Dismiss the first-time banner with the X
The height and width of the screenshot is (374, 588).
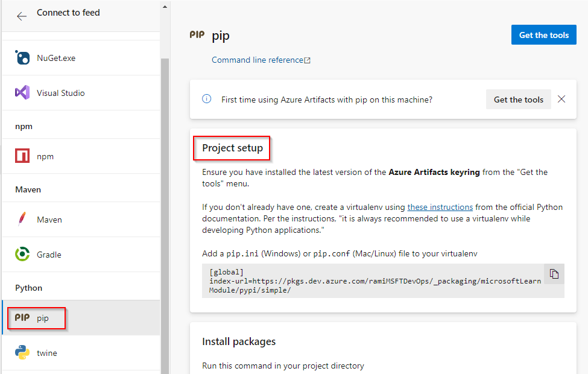(x=561, y=99)
